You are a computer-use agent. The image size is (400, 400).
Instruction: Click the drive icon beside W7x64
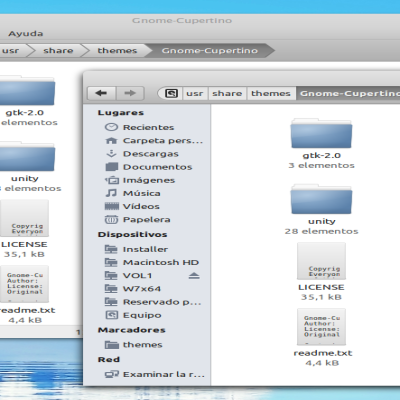pyautogui.click(x=111, y=289)
